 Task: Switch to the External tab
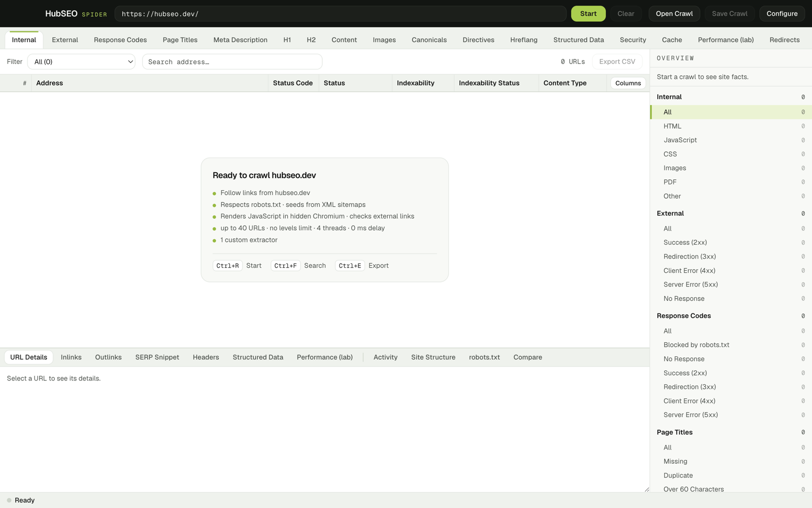(65, 40)
